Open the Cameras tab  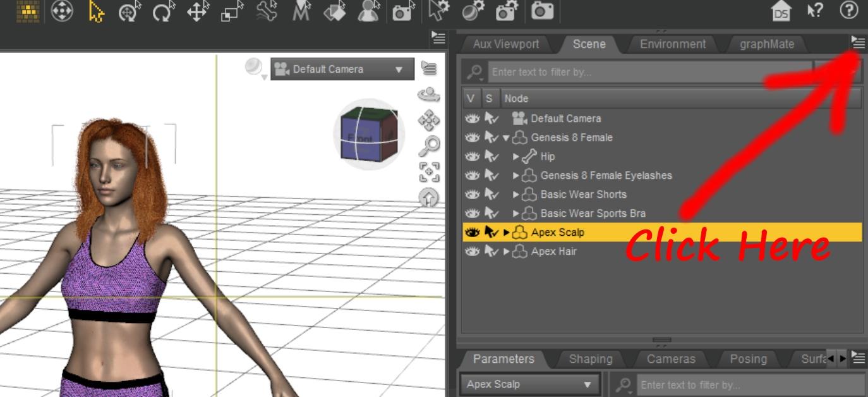(671, 358)
